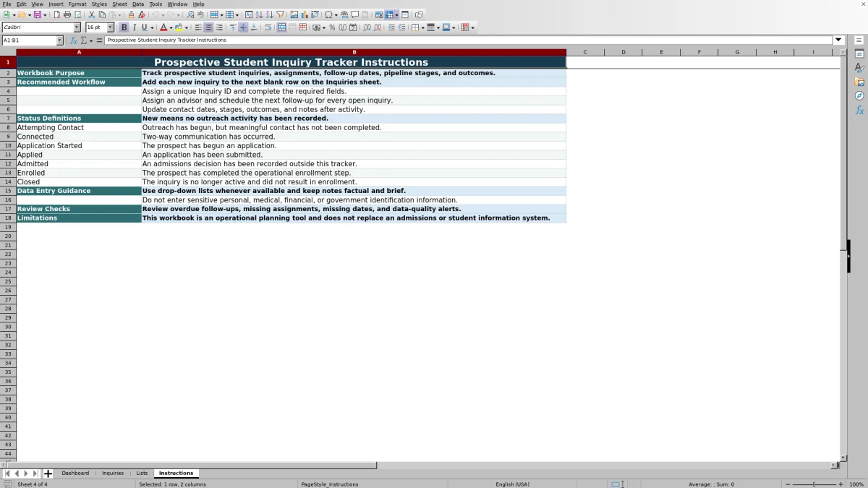Toggle Center Horizontally alignment

tap(208, 27)
